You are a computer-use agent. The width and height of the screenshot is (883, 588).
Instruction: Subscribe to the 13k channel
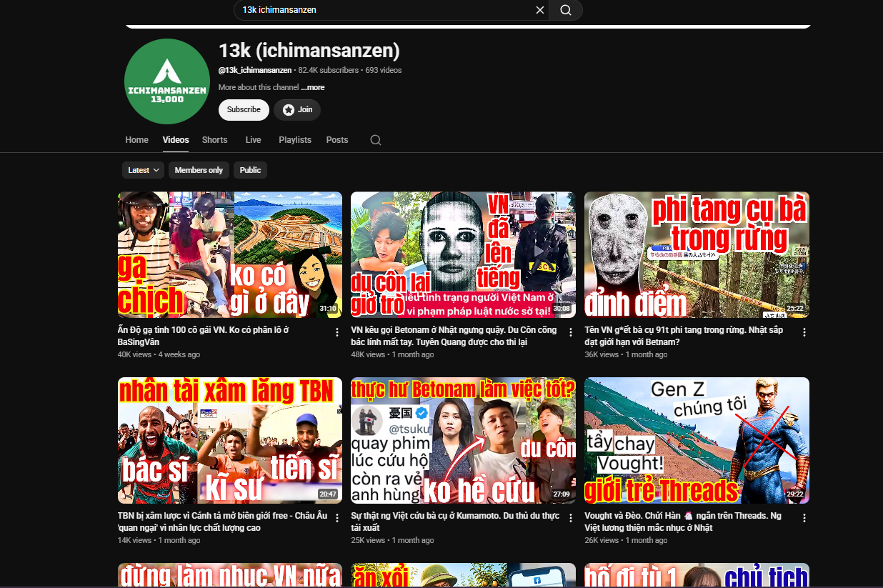point(244,109)
